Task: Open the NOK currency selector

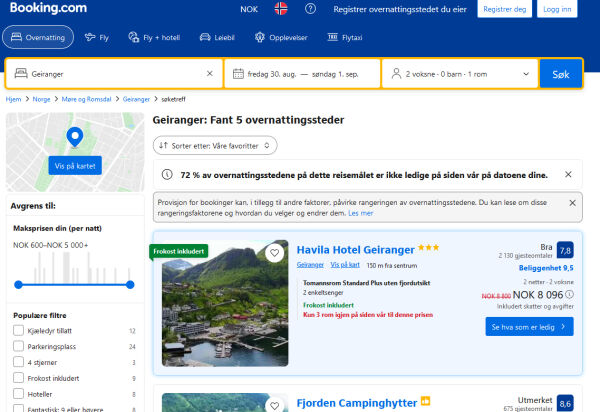Action: pos(249,9)
